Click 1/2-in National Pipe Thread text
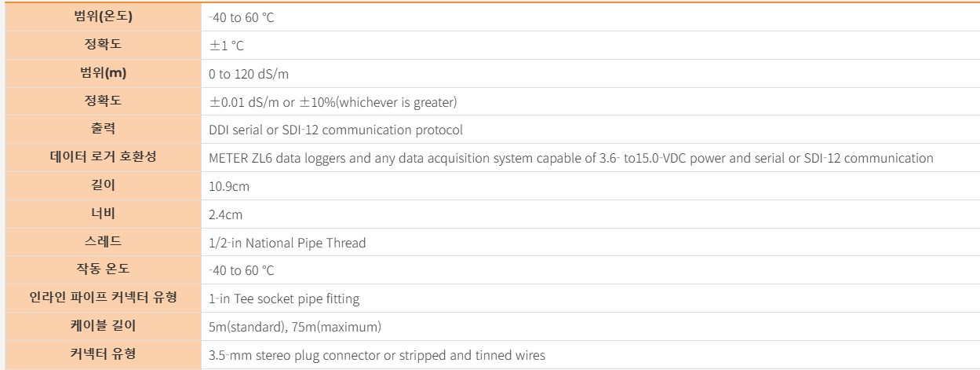 [x=287, y=243]
